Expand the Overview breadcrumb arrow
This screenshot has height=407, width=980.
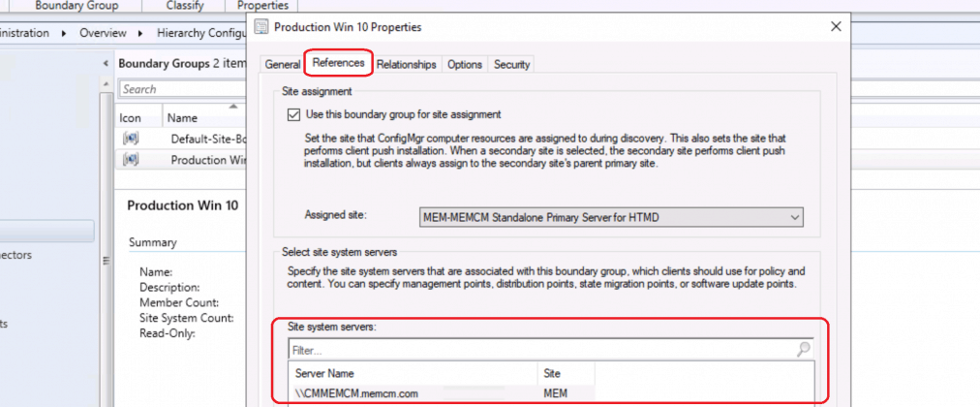point(146,33)
